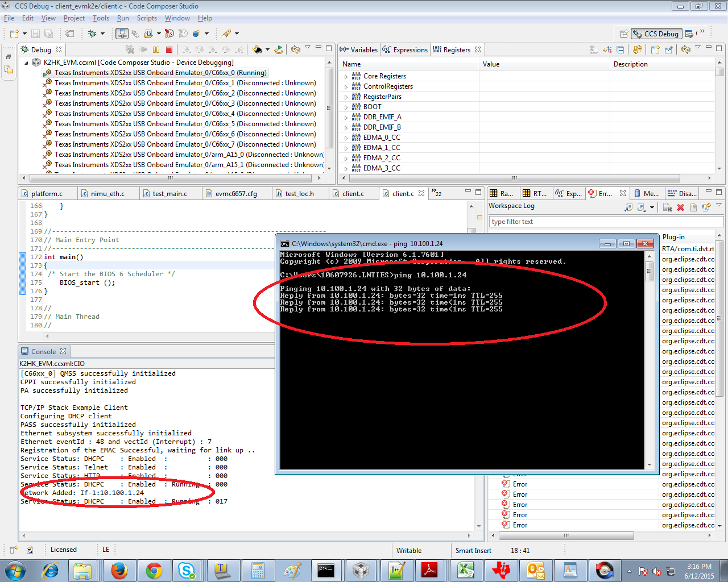
Task: Suspend execution with the pause icon
Action: (x=156, y=50)
